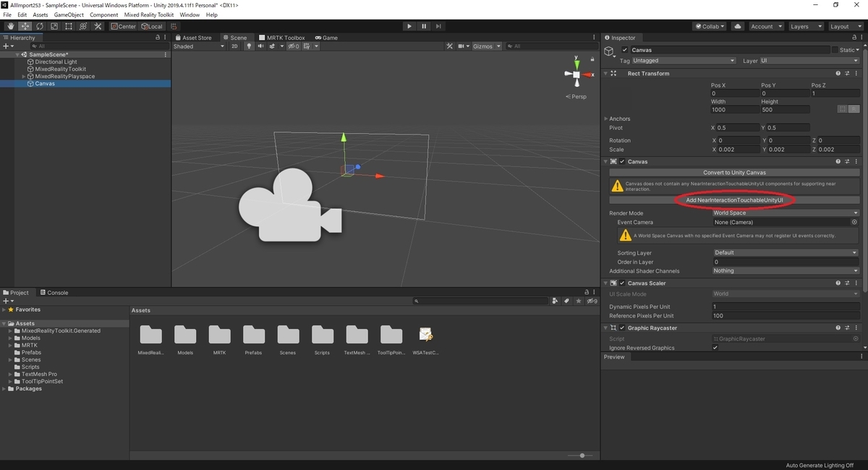Expand the Anchors section
868x470 pixels.
[606, 119]
